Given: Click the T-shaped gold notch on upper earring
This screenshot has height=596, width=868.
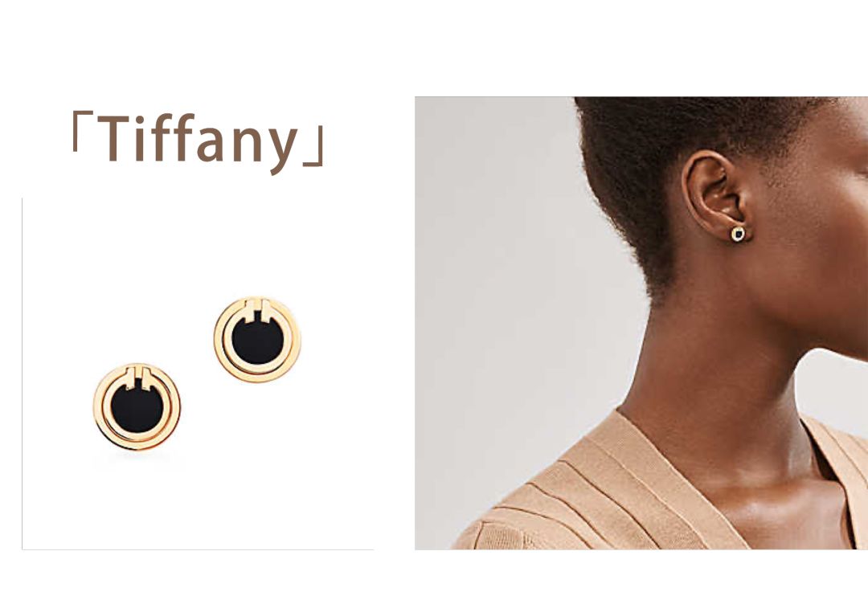Looking at the screenshot, I should (x=257, y=310).
